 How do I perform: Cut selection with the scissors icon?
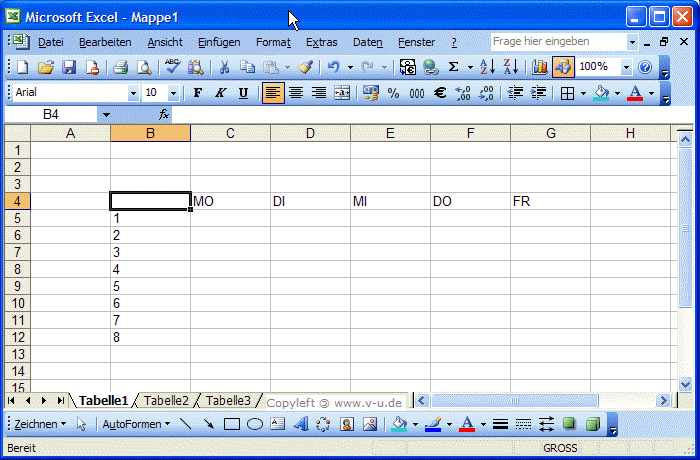point(225,67)
